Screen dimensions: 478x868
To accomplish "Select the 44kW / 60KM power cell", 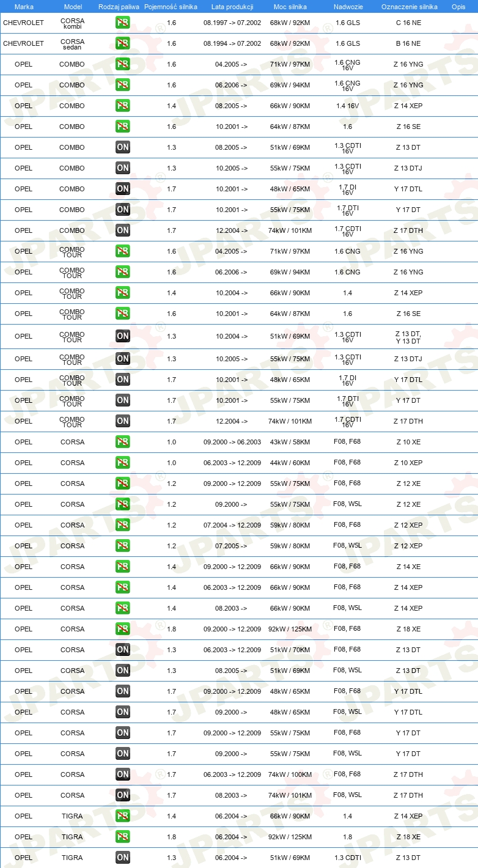I will 290,463.
